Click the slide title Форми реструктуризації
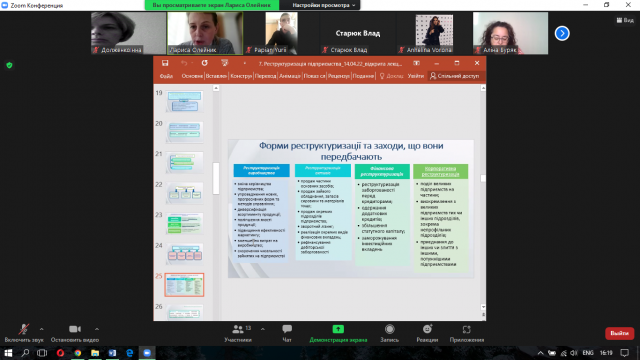The height and width of the screenshot is (360, 640). [351, 151]
